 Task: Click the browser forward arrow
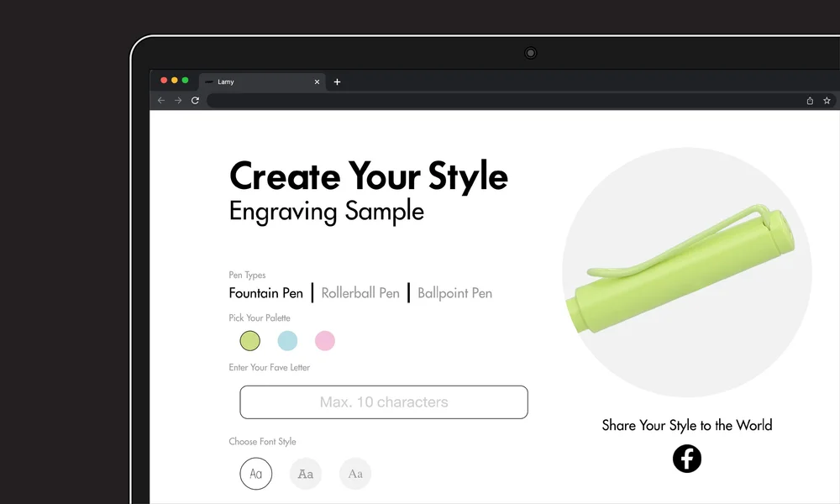click(178, 100)
